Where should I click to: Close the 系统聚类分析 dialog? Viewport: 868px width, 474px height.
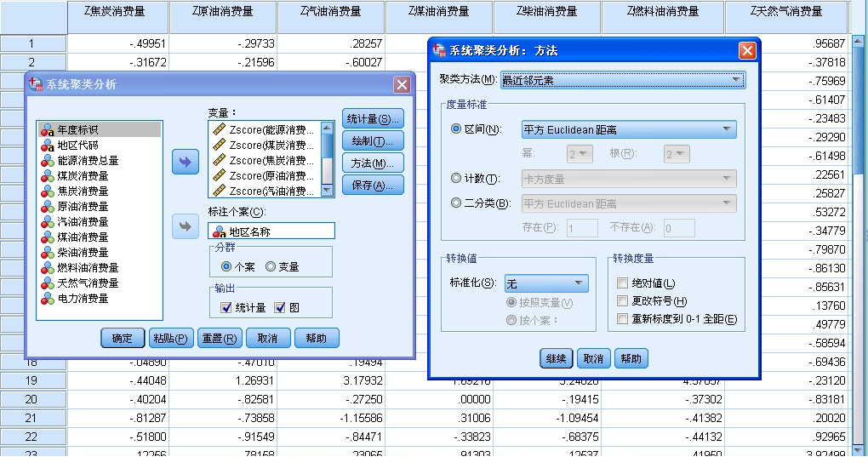pyautogui.click(x=402, y=85)
